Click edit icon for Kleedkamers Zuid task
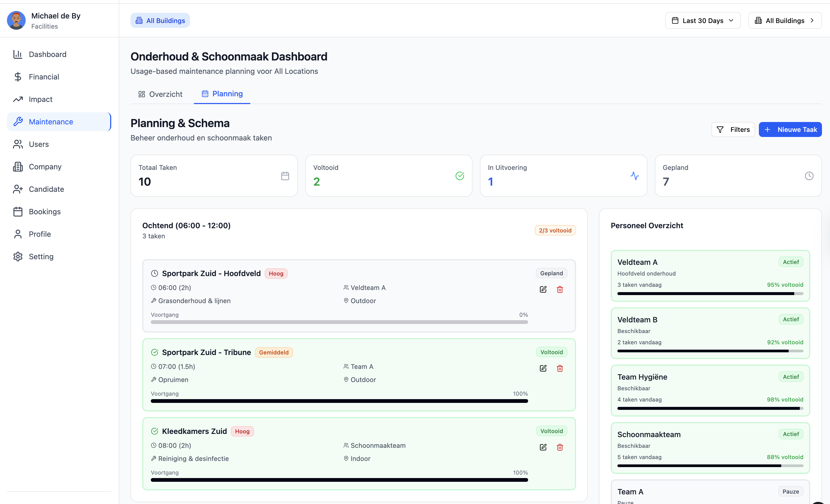Screen dimensions: 830x504 coord(543,447)
